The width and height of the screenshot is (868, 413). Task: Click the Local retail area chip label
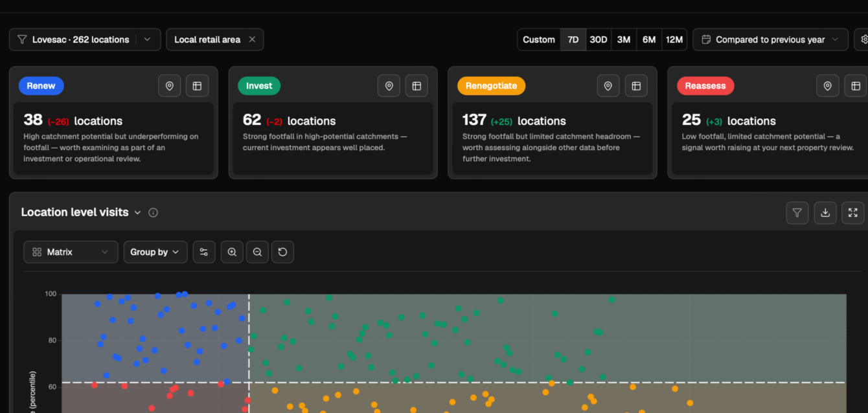coord(207,39)
